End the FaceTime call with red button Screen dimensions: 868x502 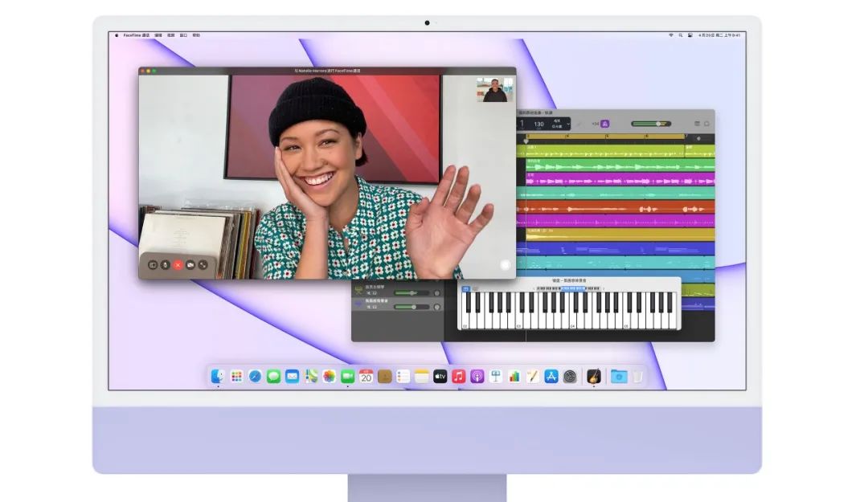coord(178,264)
